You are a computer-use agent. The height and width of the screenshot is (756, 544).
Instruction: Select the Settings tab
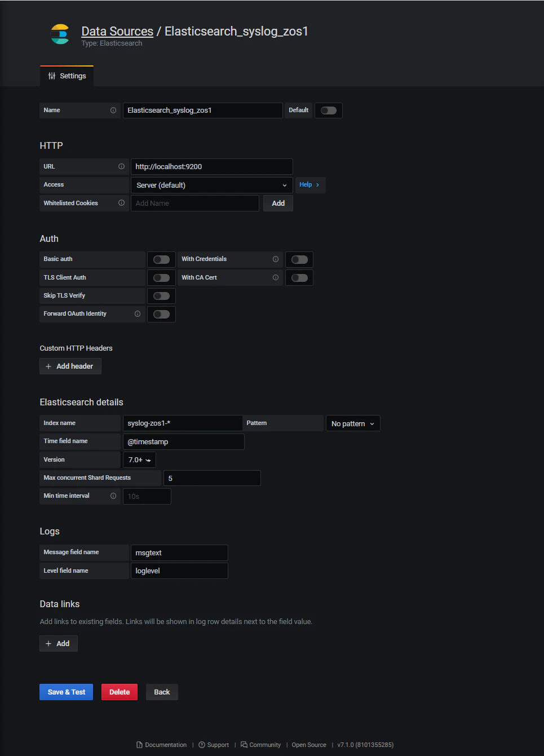67,76
